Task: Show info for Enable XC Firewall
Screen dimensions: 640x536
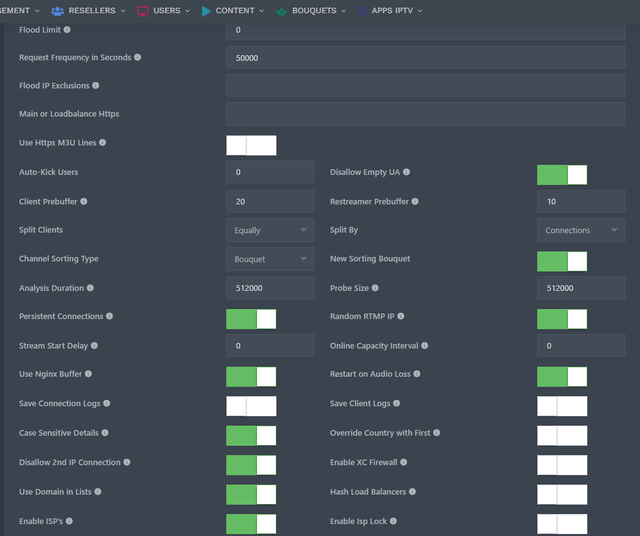Action: click(404, 462)
